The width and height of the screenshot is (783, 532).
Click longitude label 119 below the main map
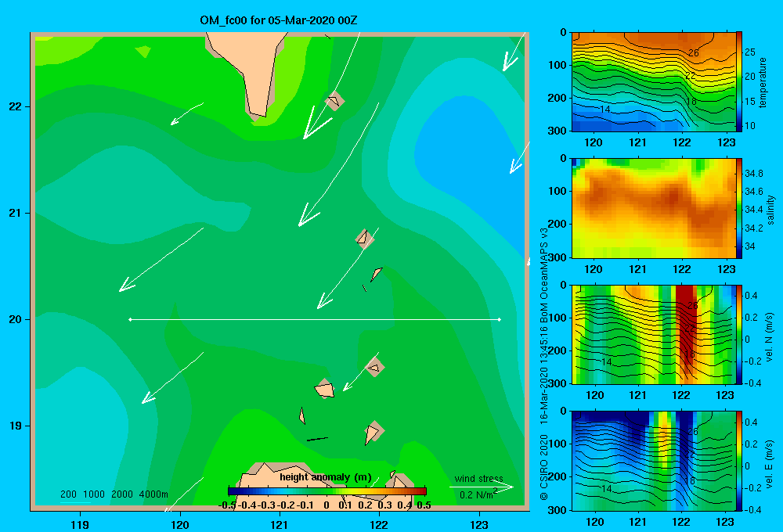click(x=80, y=524)
